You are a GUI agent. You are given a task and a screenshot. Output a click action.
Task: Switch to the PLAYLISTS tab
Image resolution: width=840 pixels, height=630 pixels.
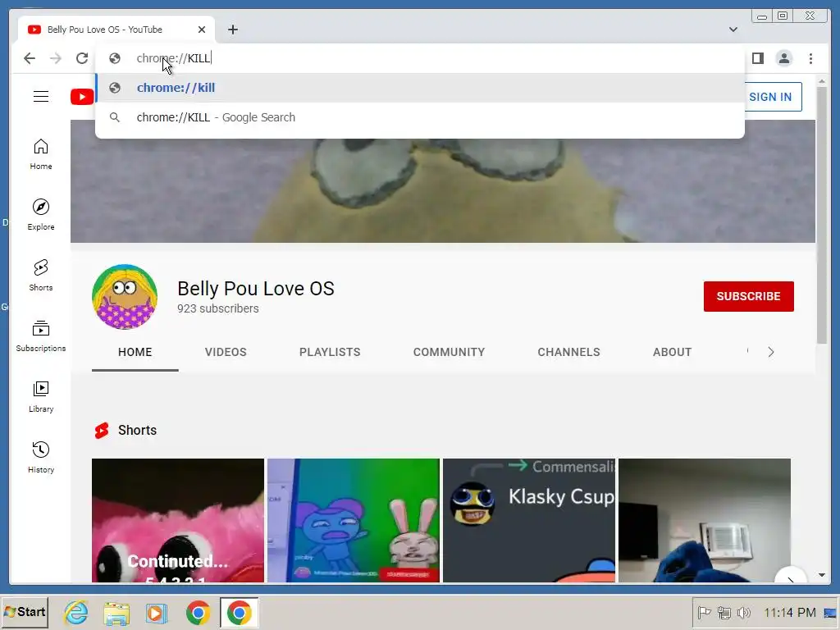[x=330, y=352]
